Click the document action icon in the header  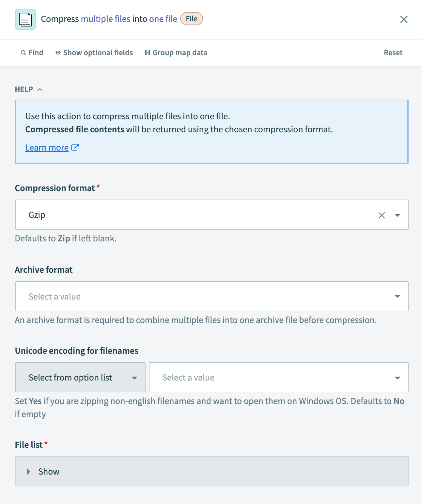point(25,19)
